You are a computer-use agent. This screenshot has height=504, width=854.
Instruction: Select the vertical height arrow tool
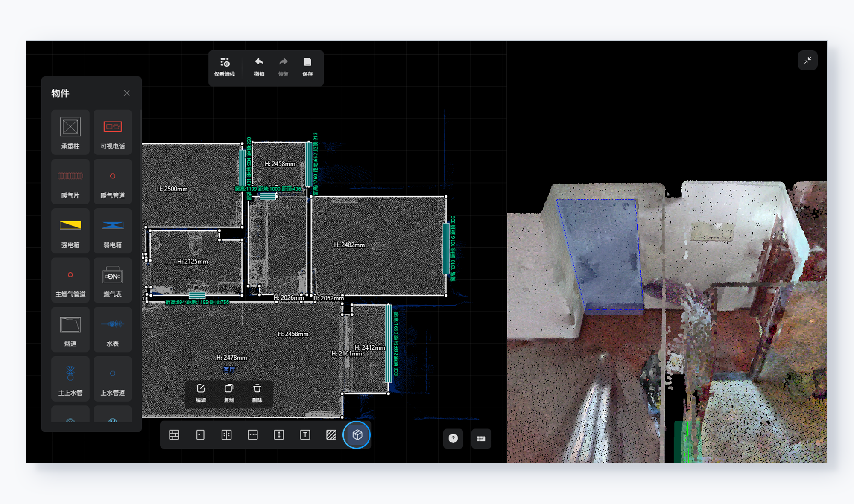279,435
